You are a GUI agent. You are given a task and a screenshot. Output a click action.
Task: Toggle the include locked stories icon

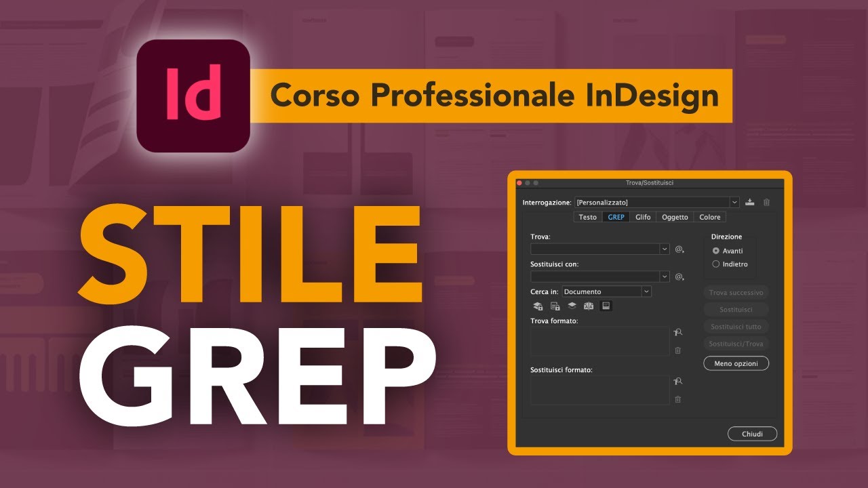tap(555, 306)
